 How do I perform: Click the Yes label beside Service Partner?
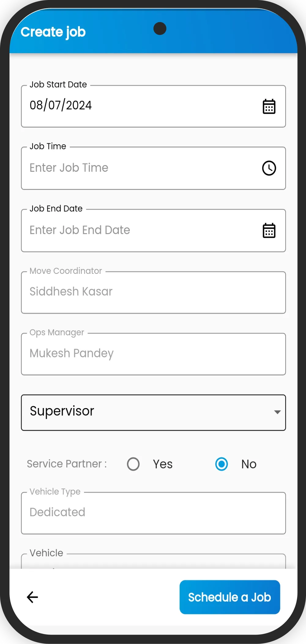tap(163, 464)
